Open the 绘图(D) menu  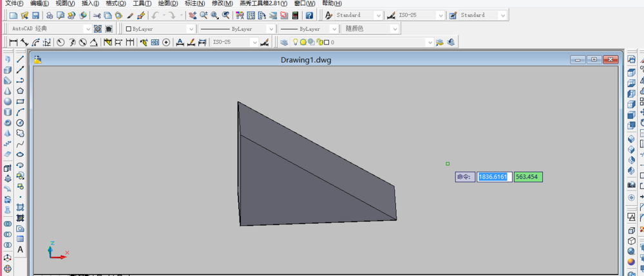(168, 3)
